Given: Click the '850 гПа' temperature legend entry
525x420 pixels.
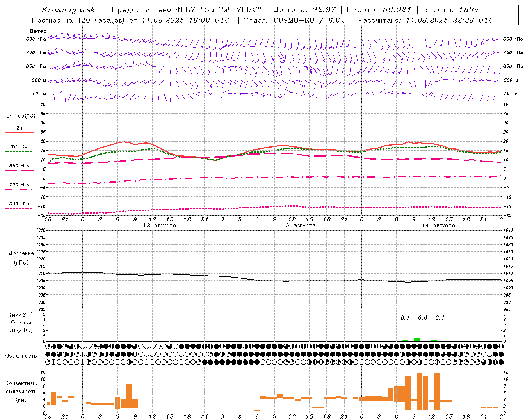Looking at the screenshot, I should [x=19, y=166].
